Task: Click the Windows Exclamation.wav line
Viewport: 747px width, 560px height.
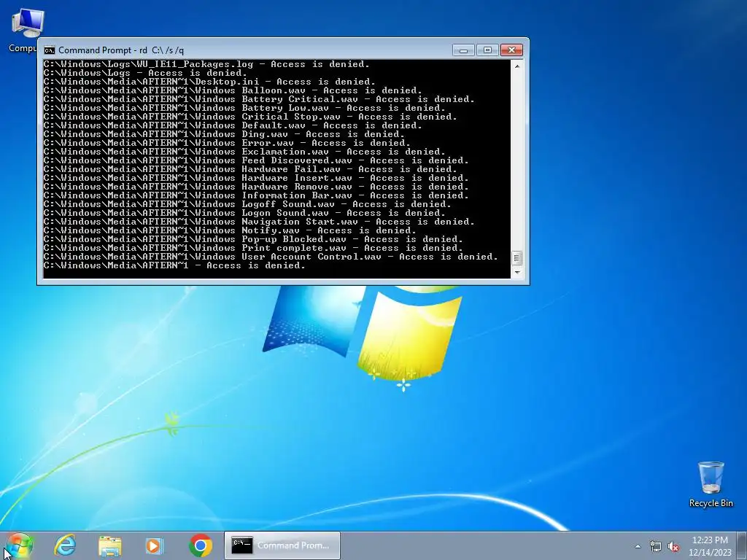Action: click(244, 152)
